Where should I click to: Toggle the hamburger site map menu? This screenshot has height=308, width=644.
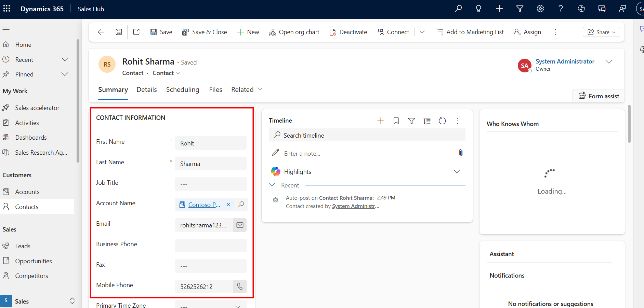6,28
